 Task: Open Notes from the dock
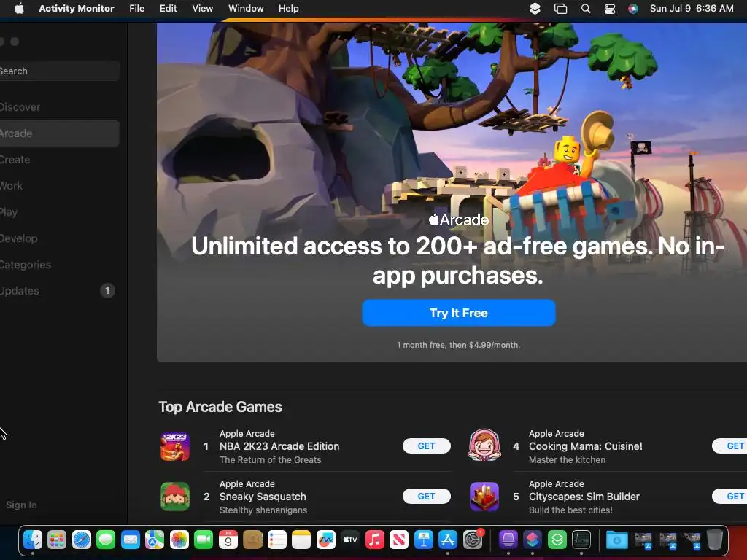pos(301,540)
